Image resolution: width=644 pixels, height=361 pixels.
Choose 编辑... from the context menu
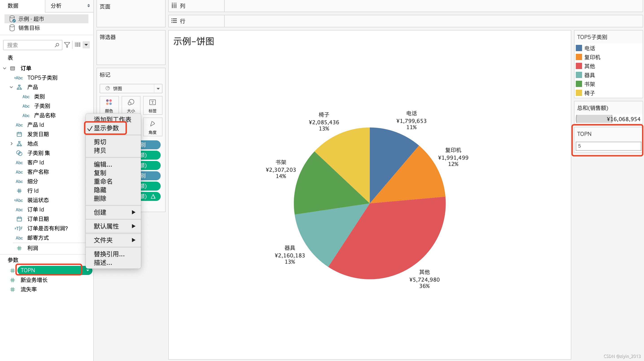pyautogui.click(x=103, y=164)
